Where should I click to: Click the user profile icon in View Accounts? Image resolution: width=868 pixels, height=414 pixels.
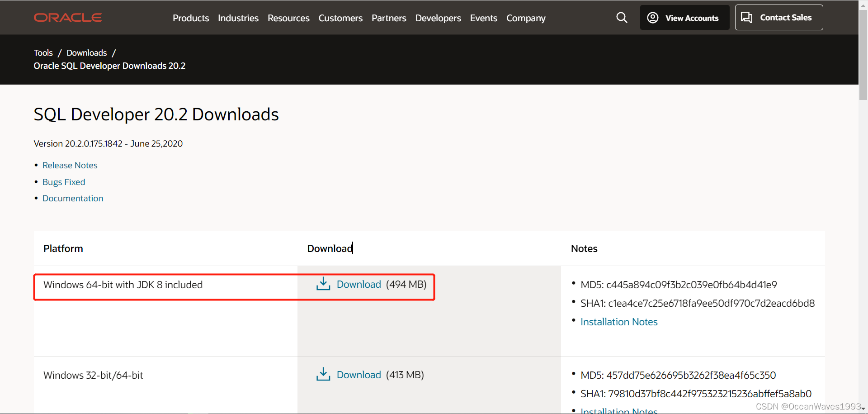point(653,18)
